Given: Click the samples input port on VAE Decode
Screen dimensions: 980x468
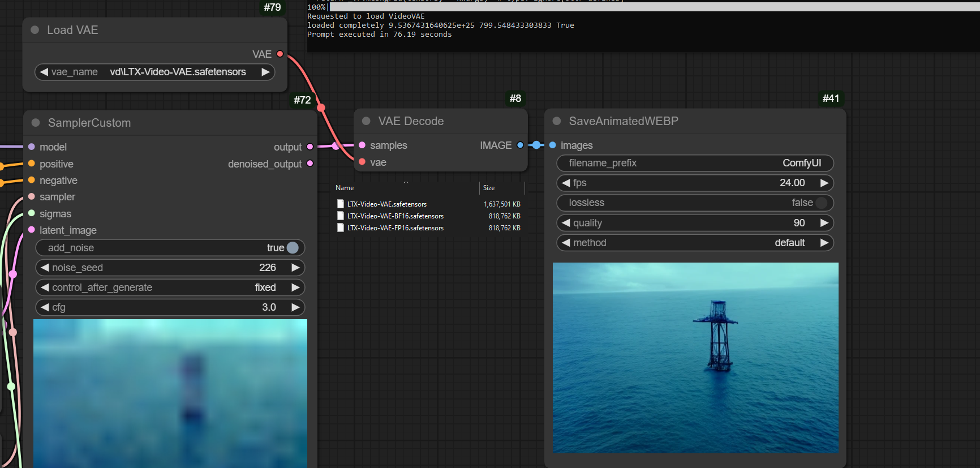Looking at the screenshot, I should [x=362, y=145].
